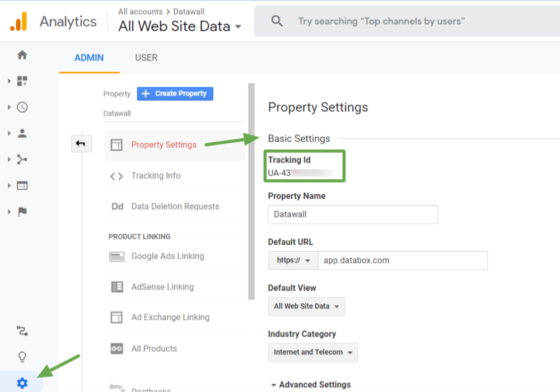Image resolution: width=560 pixels, height=392 pixels.
Task: Click the Create Property button
Action: [x=175, y=94]
